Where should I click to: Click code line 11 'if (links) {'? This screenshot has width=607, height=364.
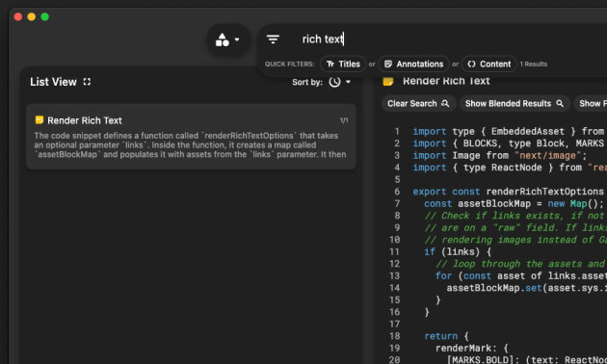(x=458, y=252)
